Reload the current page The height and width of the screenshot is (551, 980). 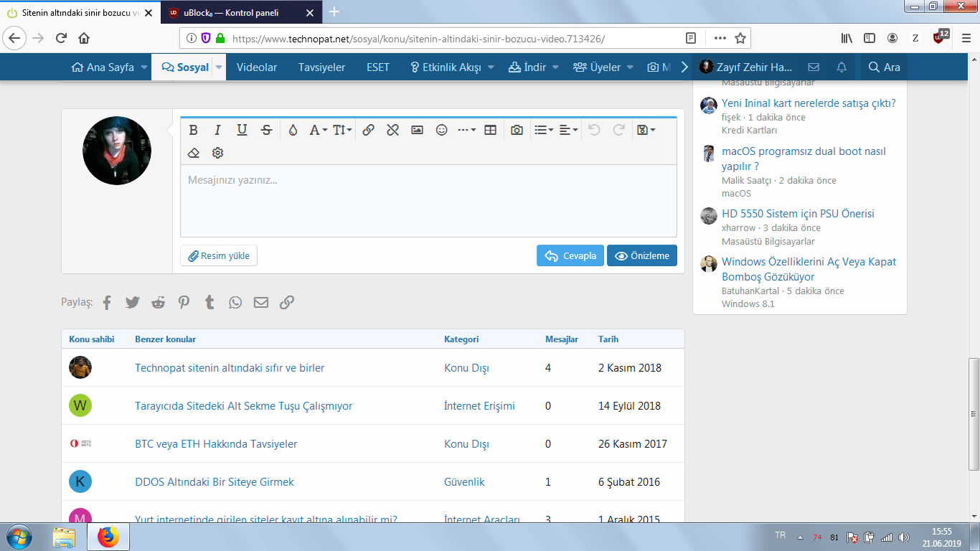(x=61, y=38)
